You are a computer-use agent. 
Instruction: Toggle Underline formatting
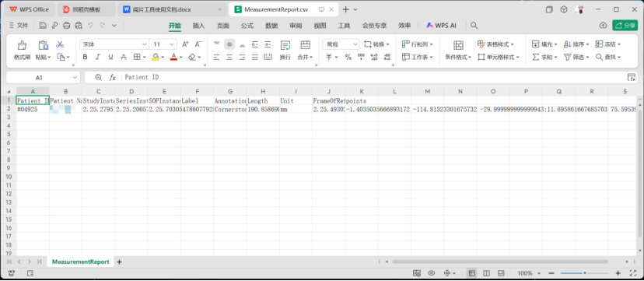pos(110,57)
